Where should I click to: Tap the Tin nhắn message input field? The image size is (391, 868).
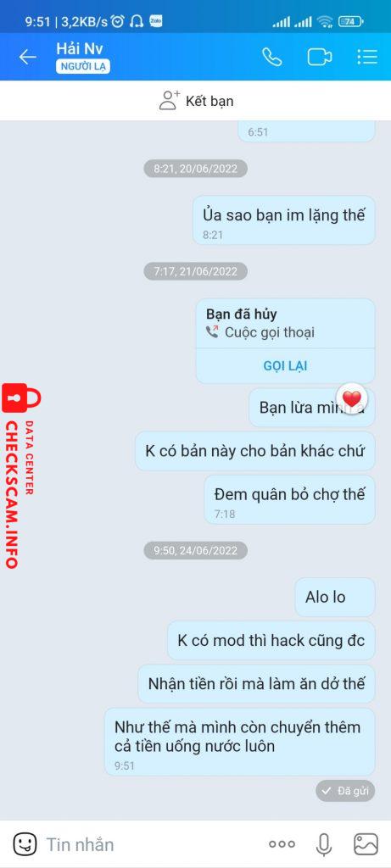(x=149, y=844)
